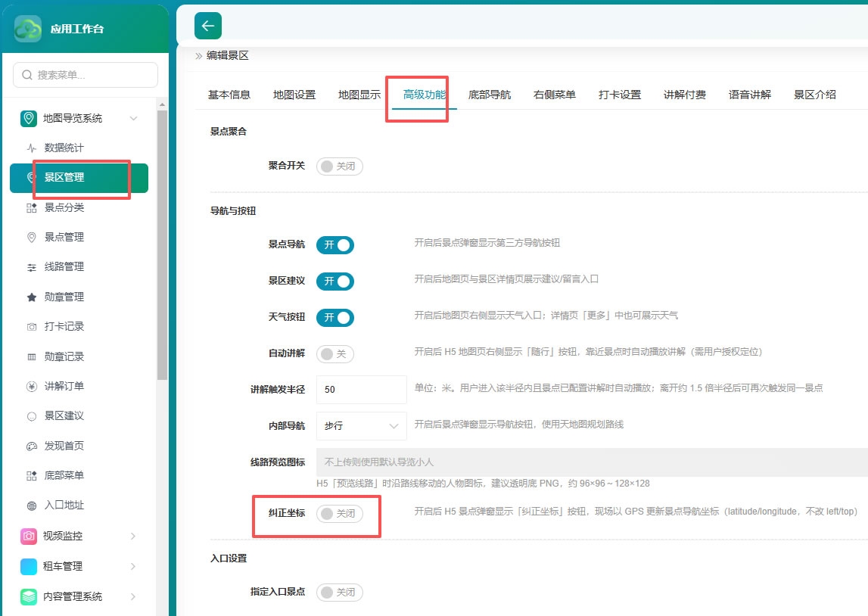Switch to the 地图设置 tab

[294, 95]
